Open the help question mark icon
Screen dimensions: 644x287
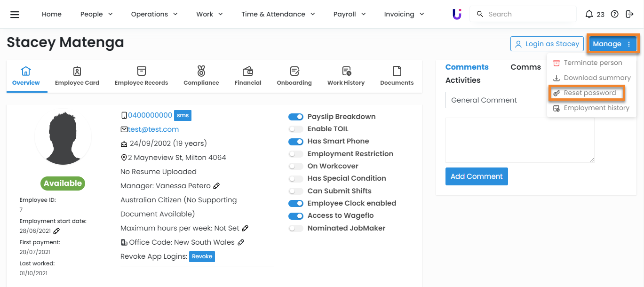(614, 14)
